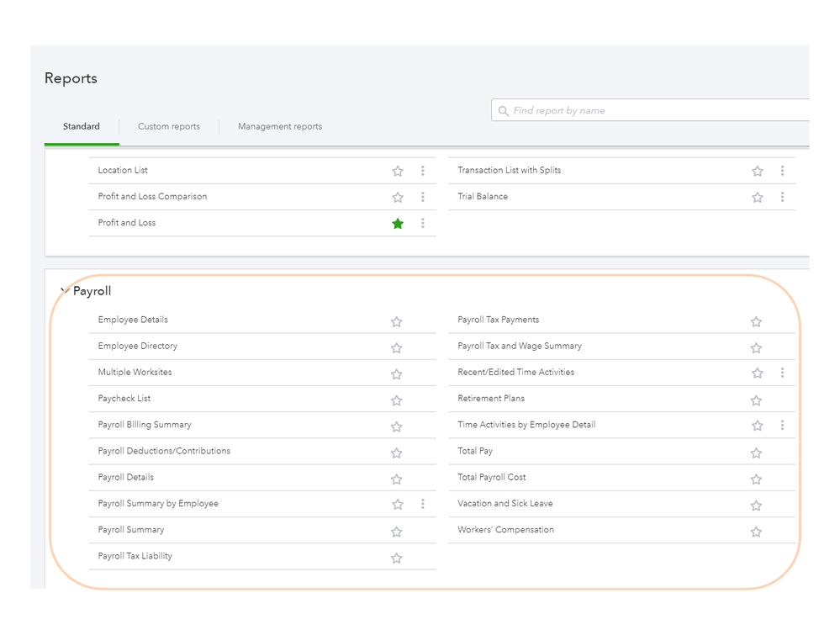Open the Workers' Compensation report
The image size is (840, 630).
point(506,530)
